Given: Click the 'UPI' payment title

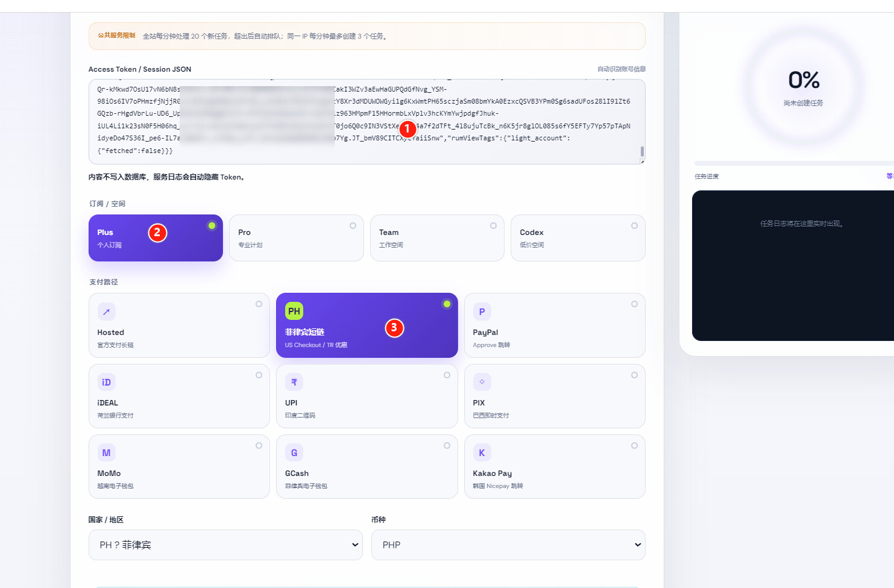Looking at the screenshot, I should click(x=291, y=403).
